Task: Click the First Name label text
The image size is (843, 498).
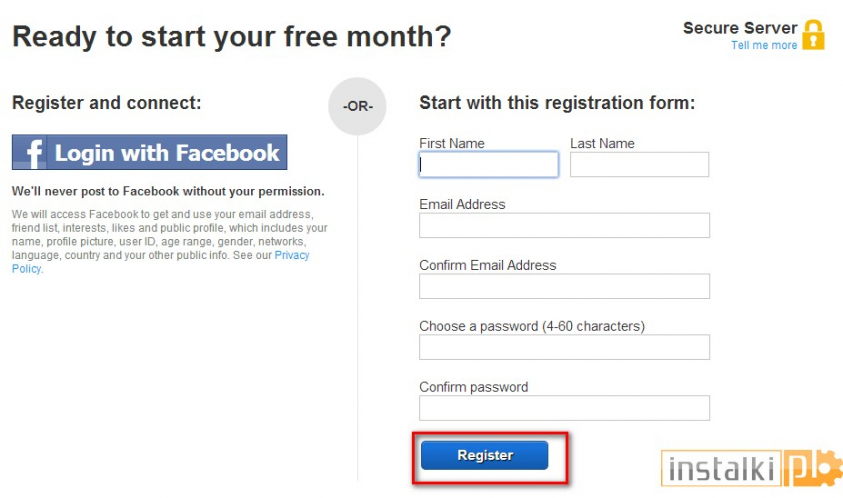Action: (452, 144)
